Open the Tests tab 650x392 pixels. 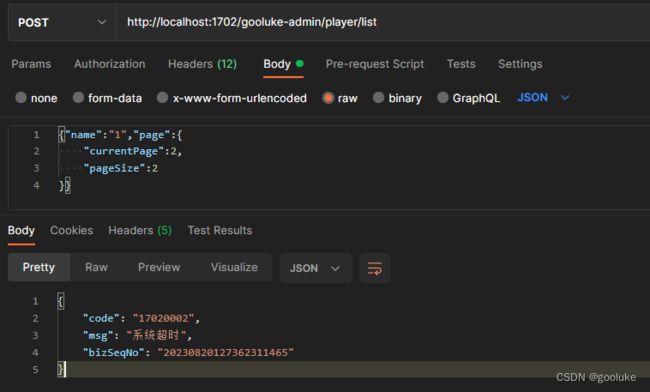461,64
